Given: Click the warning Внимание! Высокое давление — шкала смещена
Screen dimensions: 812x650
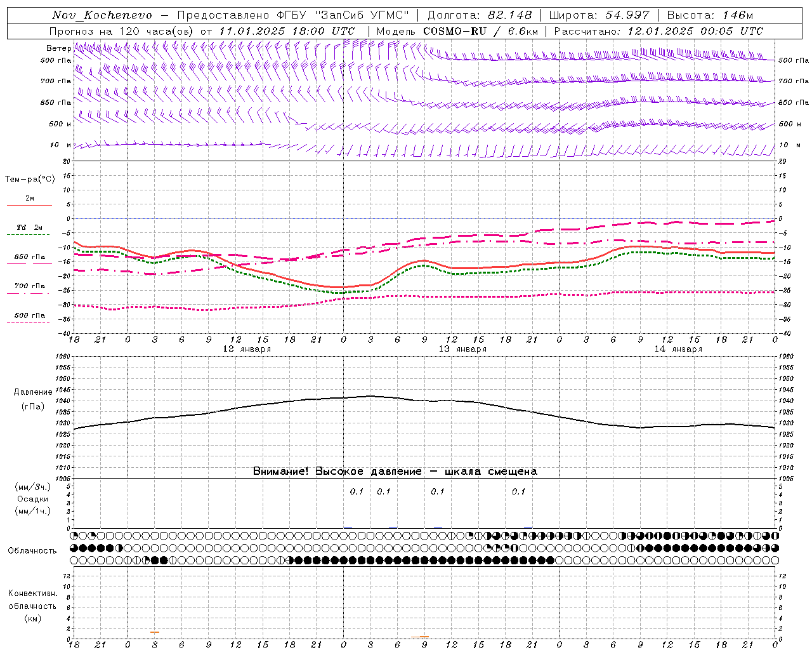Looking at the screenshot, I should [x=395, y=472].
